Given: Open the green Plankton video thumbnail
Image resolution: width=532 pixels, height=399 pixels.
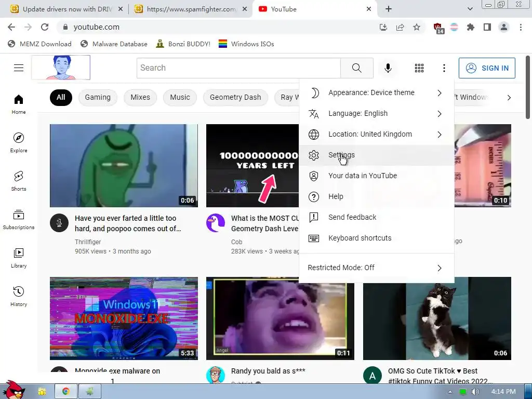Looking at the screenshot, I should [x=124, y=166].
